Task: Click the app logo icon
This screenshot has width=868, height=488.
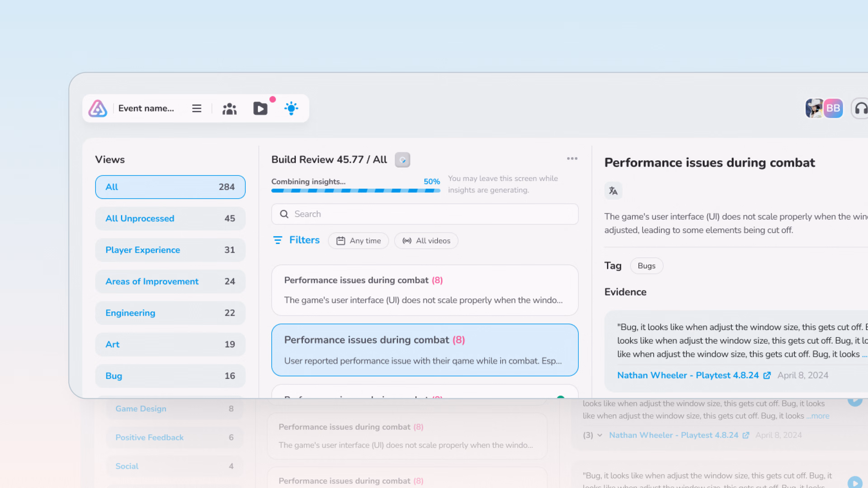Action: pyautogui.click(x=98, y=108)
